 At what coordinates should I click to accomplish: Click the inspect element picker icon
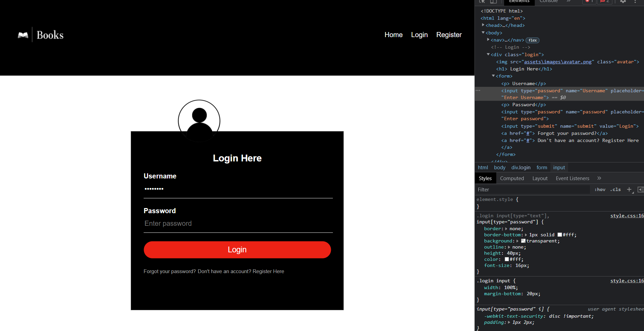(x=482, y=1)
